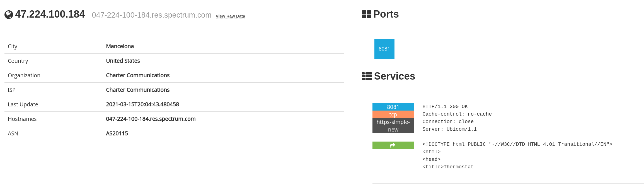Click the 47.224.100.184 IP heading
Viewport: 644px width, 184px height.
(50, 14)
